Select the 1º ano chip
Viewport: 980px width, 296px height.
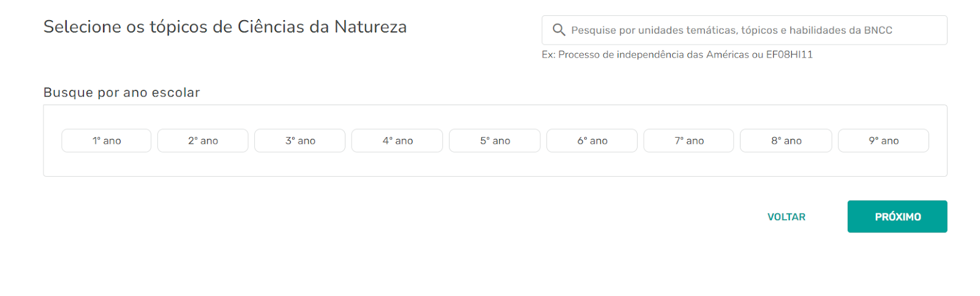pos(107,141)
